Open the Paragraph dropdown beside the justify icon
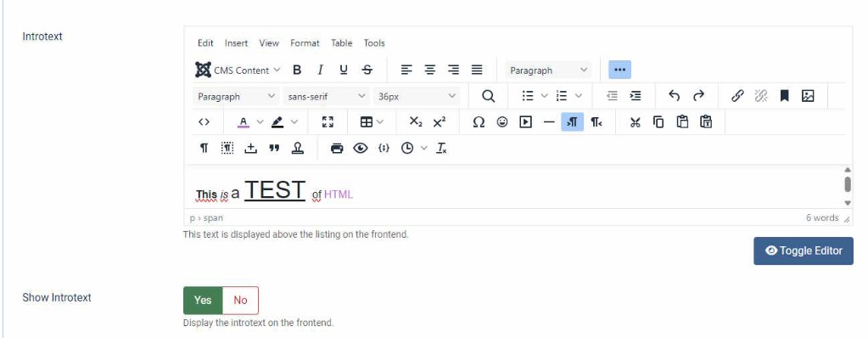868x338 pixels. 548,70
